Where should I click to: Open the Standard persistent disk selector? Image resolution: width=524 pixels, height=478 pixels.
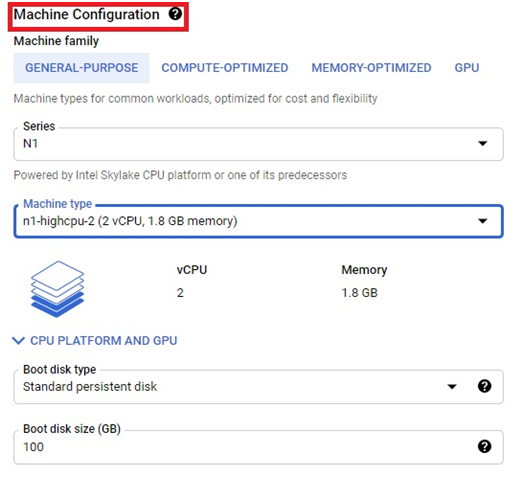(258, 387)
